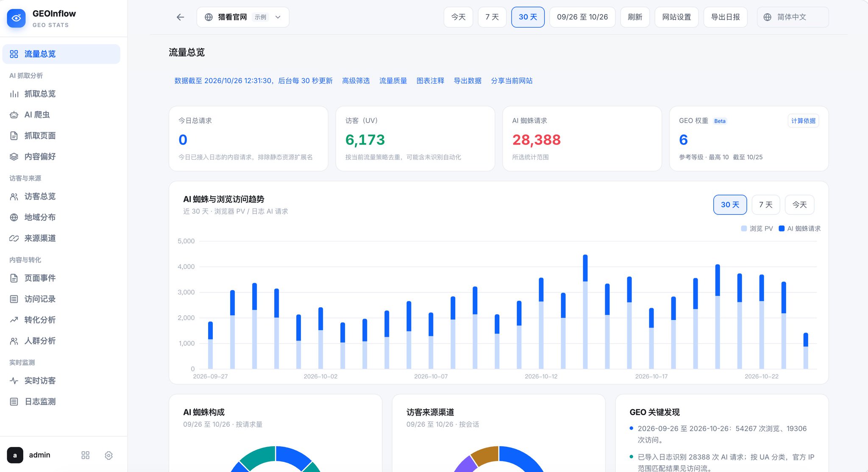Click the 导出日报 button
868x472 pixels.
(x=725, y=17)
